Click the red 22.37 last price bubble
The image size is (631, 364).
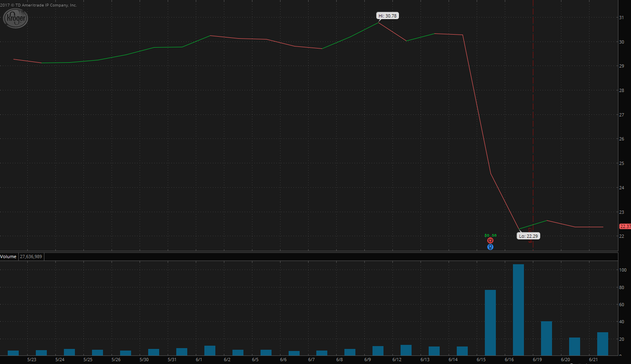tap(624, 226)
